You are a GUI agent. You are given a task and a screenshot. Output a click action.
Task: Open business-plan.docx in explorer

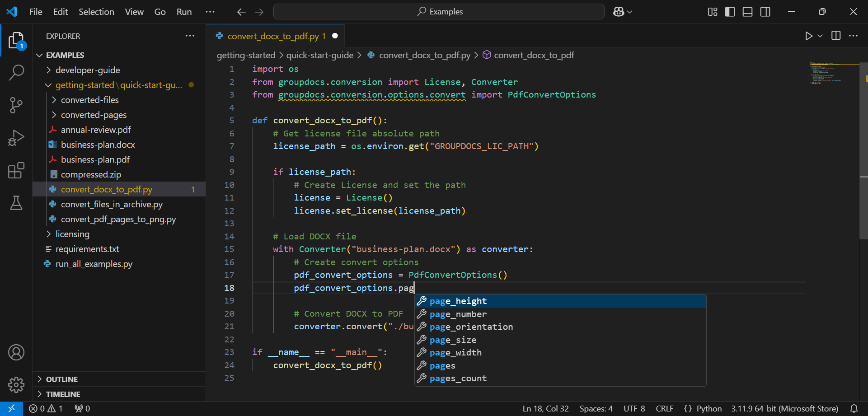[119, 145]
